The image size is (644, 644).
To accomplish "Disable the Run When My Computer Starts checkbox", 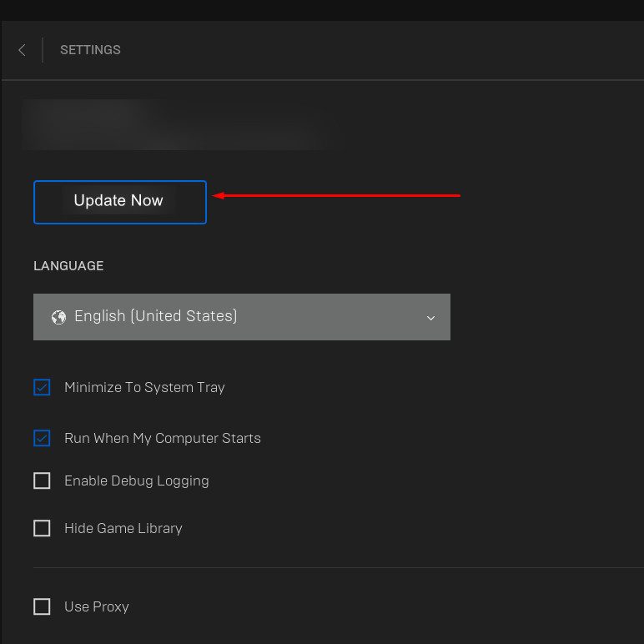I will tap(42, 438).
